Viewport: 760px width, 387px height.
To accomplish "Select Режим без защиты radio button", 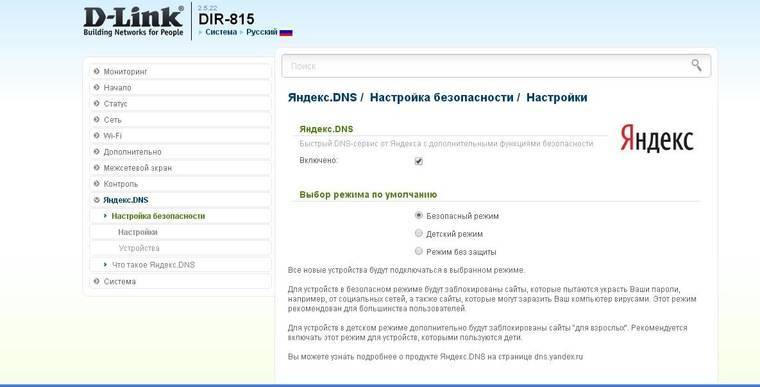I will (419, 251).
